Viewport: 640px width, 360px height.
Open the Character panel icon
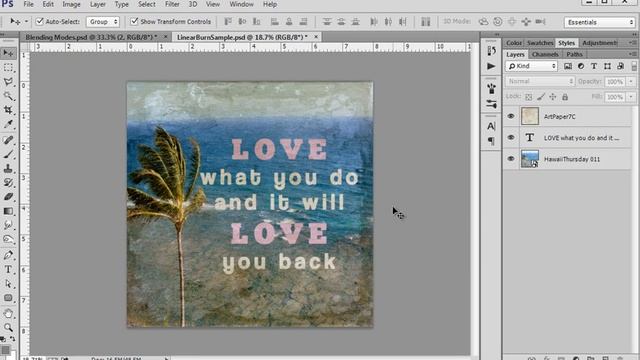(x=491, y=126)
